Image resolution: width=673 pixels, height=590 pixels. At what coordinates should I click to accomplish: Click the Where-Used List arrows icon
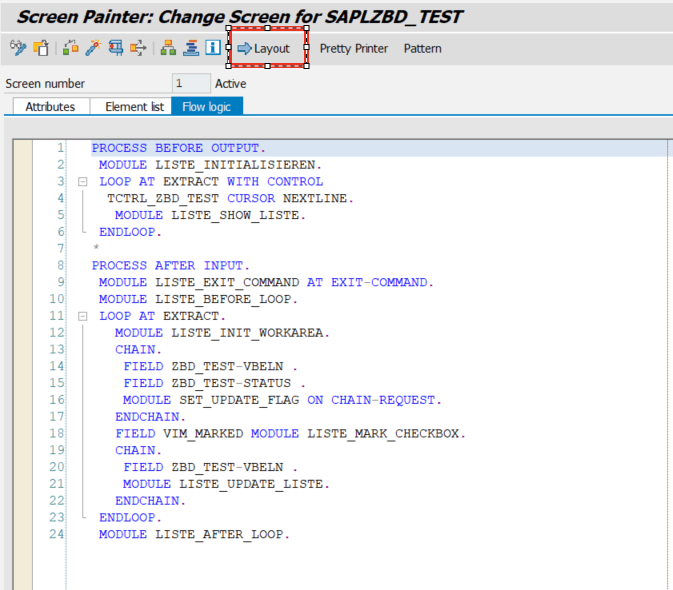[x=138, y=48]
